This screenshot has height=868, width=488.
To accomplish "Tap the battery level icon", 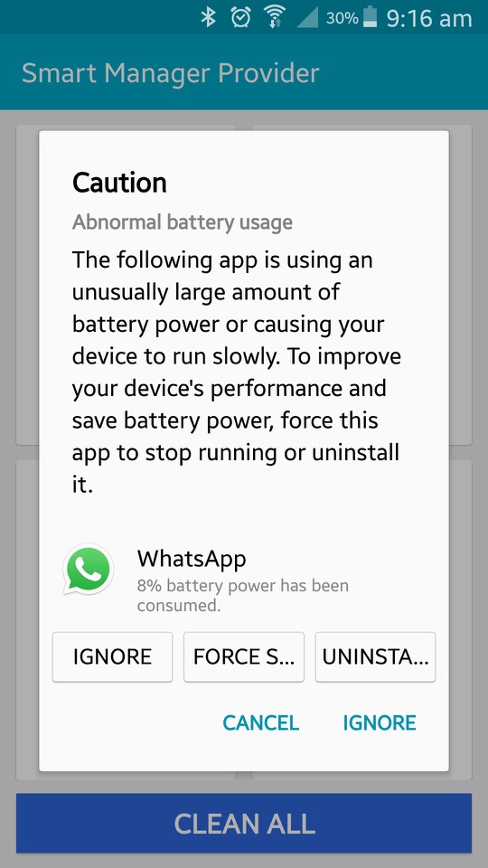I will coord(369,18).
